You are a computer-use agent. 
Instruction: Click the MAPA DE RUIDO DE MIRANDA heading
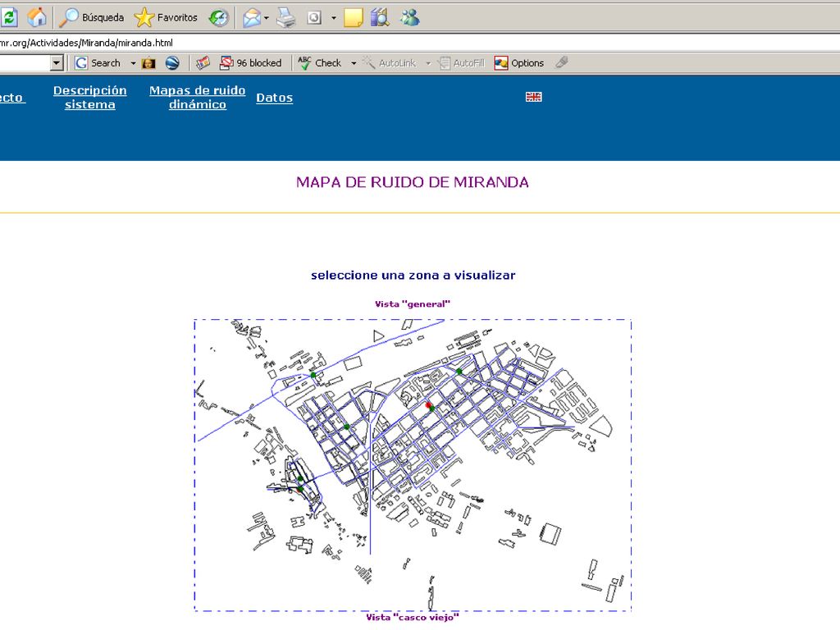coord(413,182)
